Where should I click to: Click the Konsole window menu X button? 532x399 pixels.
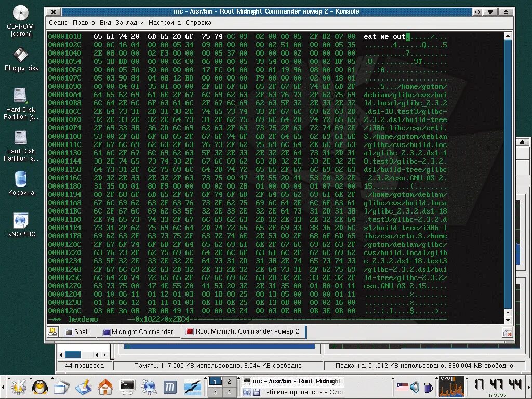pos(54,11)
